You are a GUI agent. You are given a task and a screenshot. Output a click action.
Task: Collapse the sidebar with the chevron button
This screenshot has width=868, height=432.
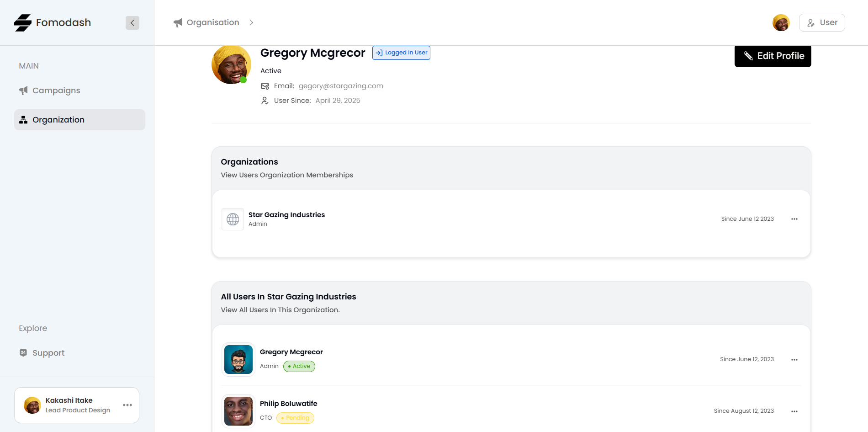[x=132, y=23]
